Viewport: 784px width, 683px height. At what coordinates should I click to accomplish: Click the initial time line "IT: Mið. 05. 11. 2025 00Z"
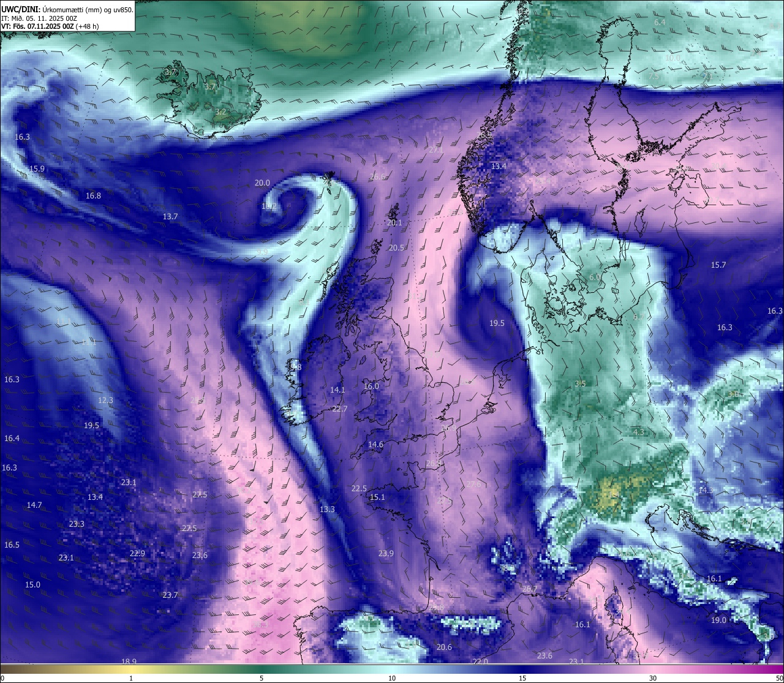point(39,18)
